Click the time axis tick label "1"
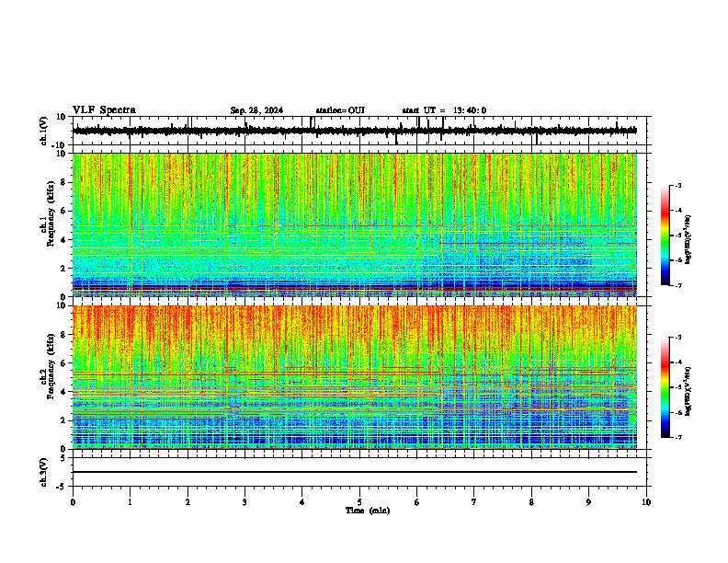Viewport: 728px width, 563px height. [x=130, y=502]
